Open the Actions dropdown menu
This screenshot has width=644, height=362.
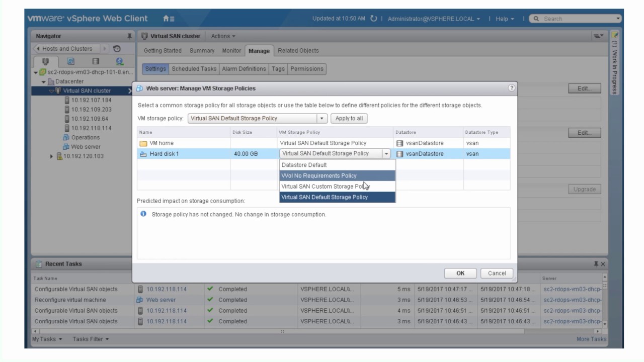pyautogui.click(x=223, y=36)
